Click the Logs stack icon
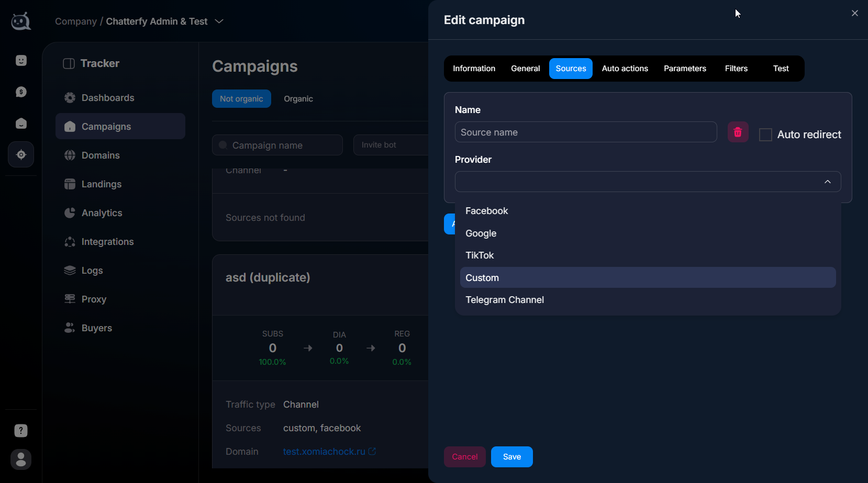The height and width of the screenshot is (483, 868). click(70, 271)
